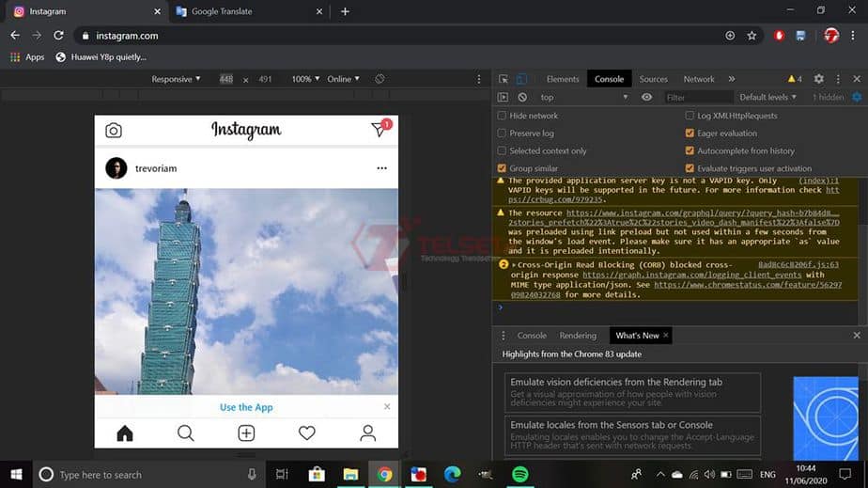Screen dimensions: 868x488
Task: Open the Online throttling dropdown
Action: click(343, 80)
